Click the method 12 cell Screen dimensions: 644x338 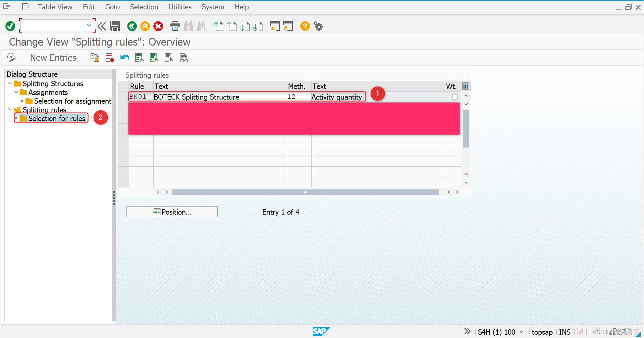coord(299,97)
